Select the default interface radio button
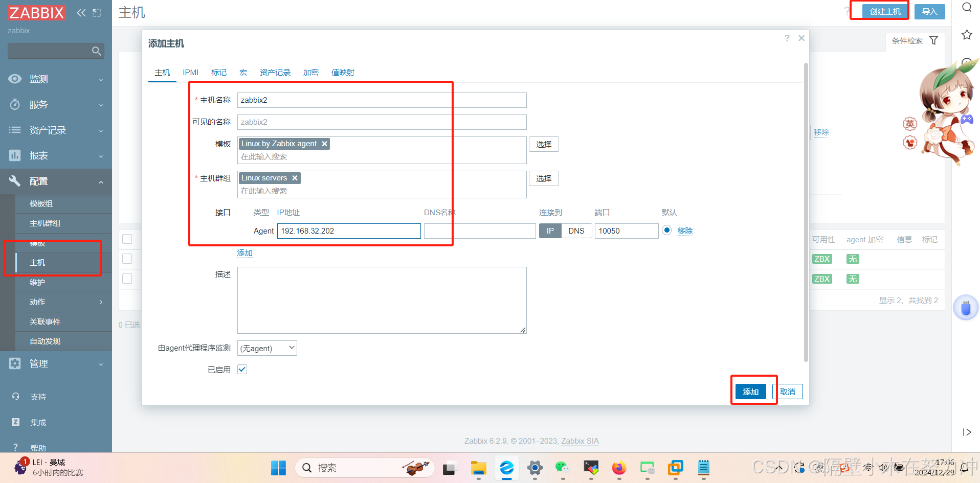Screen dimensions: 980x483 click(666, 230)
